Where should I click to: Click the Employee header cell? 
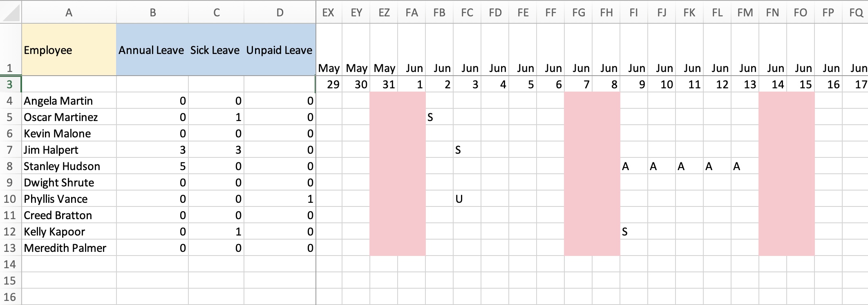click(69, 50)
